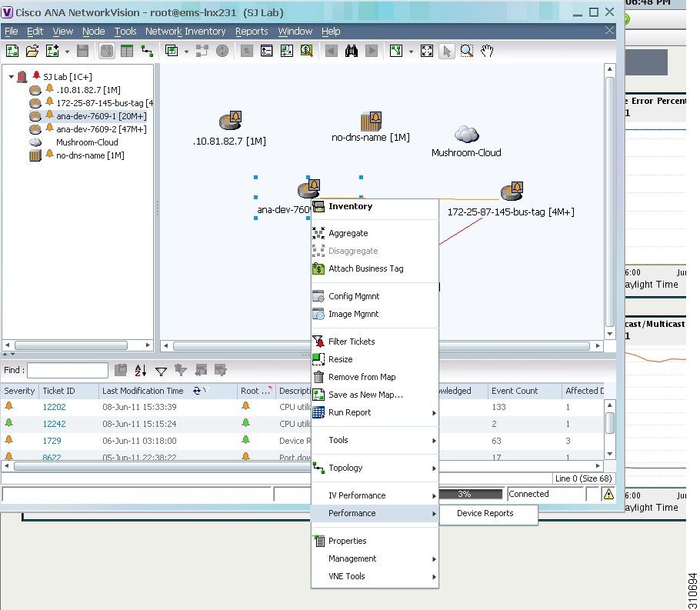Click the memory usage 3% progress bar
Image resolution: width=700 pixels, height=610 pixels.
click(x=471, y=494)
